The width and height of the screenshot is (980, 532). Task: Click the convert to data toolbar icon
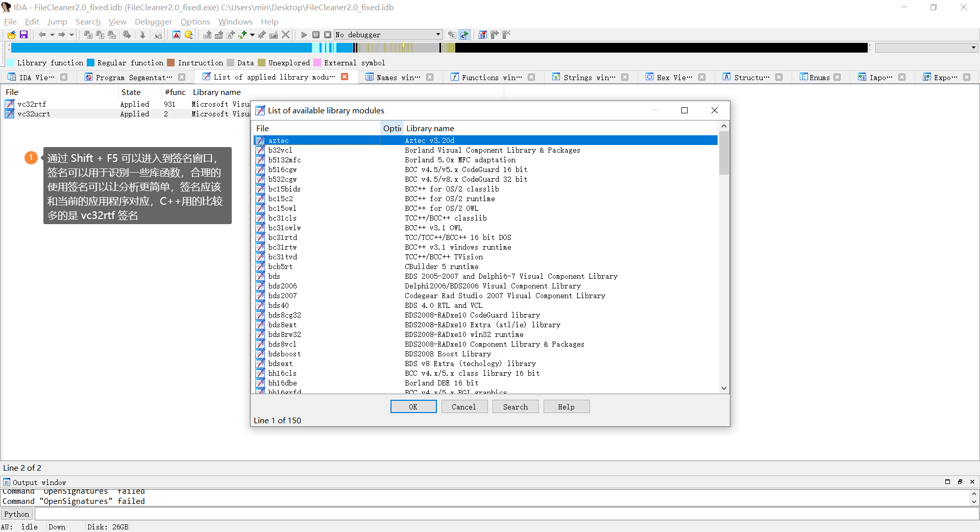pos(219,35)
